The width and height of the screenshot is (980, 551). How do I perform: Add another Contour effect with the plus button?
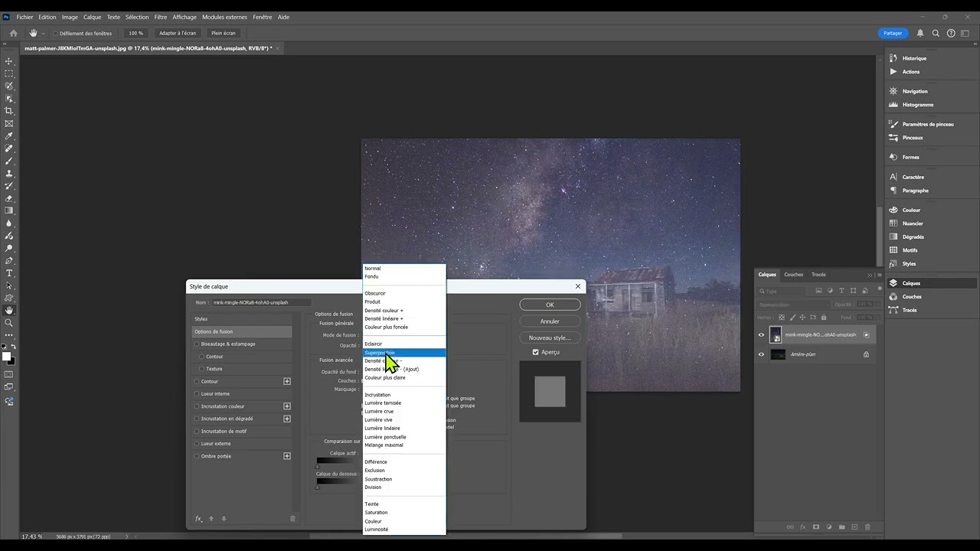287,381
